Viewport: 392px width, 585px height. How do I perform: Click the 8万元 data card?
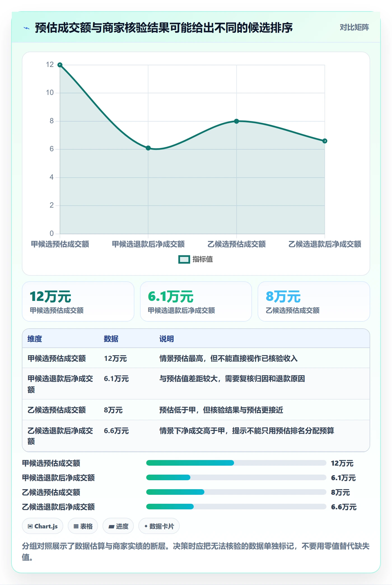point(314,301)
